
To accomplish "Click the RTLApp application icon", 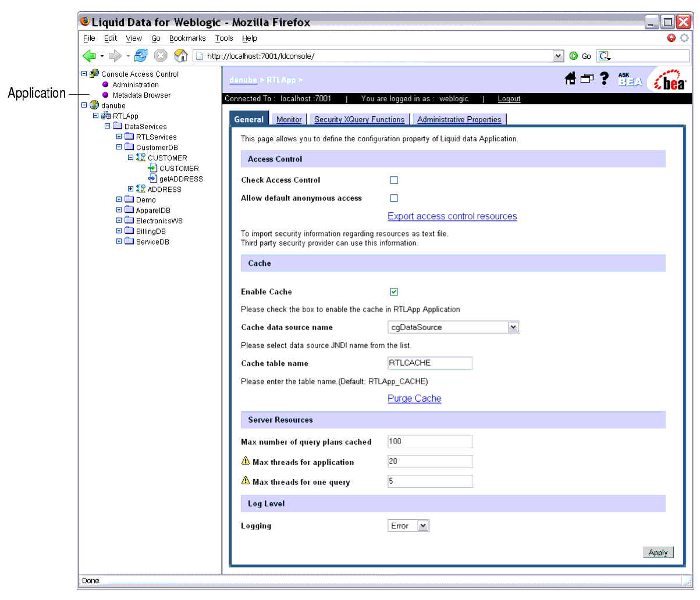I will (106, 116).
